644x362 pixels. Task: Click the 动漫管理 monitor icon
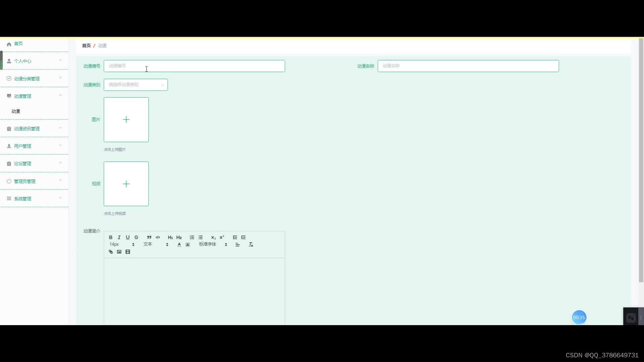point(9,96)
